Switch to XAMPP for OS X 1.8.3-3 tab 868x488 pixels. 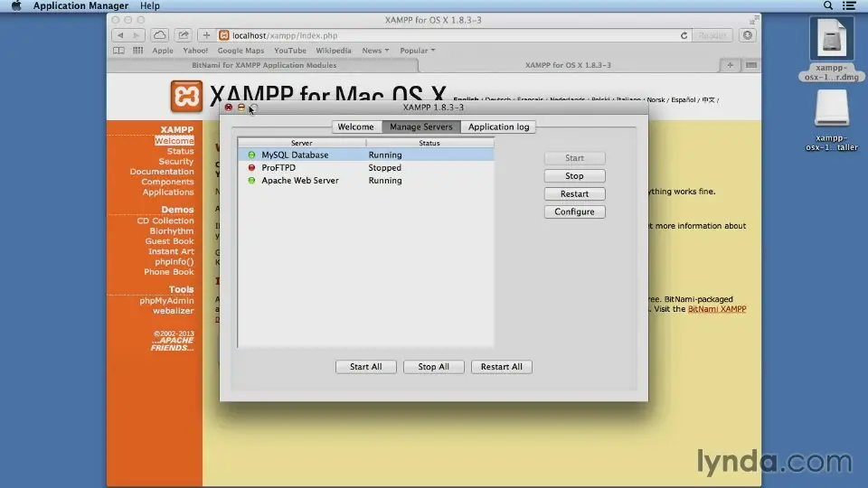(568, 65)
